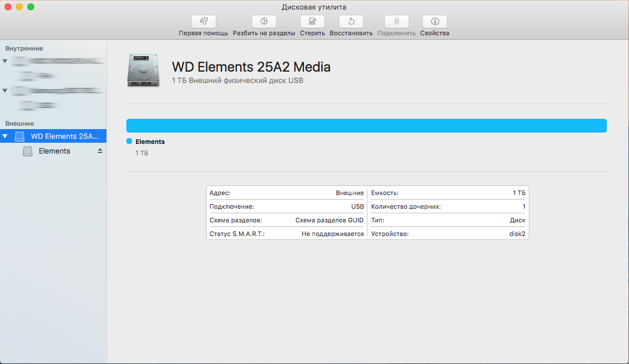Image resolution: width=629 pixels, height=364 pixels.
Task: Click the Elements volume icon in sidebar
Action: pos(28,151)
